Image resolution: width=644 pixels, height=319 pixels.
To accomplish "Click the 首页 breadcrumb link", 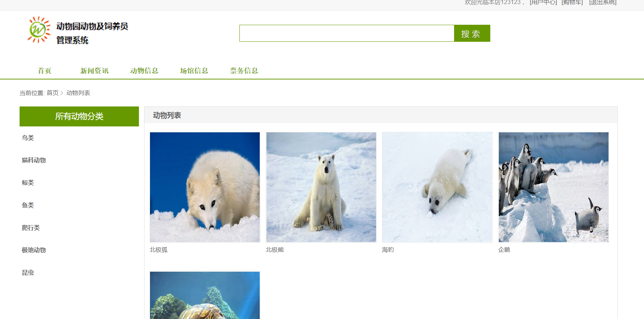I will pyautogui.click(x=52, y=93).
